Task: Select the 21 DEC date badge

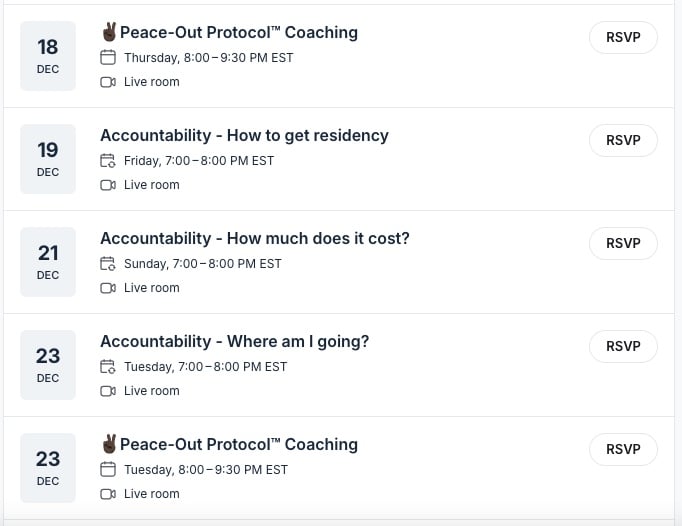Action: (48, 262)
